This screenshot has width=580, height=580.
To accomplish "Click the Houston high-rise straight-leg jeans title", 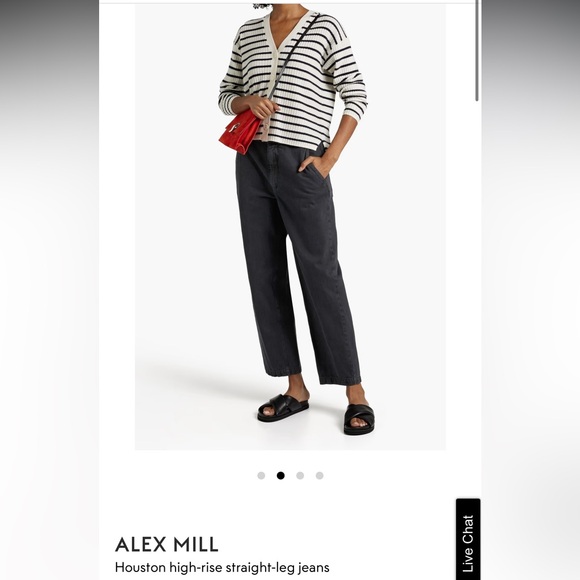I will 222,567.
